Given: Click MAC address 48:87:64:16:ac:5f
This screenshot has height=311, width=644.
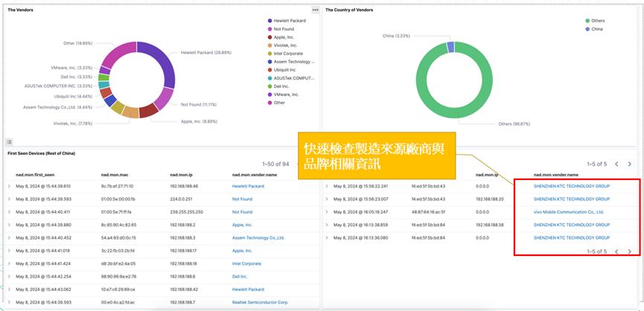Looking at the screenshot, I should coord(428,212).
